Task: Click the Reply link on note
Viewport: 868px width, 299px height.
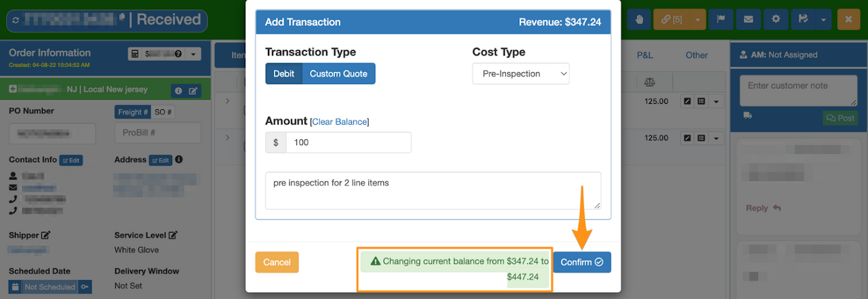Action: click(x=764, y=208)
